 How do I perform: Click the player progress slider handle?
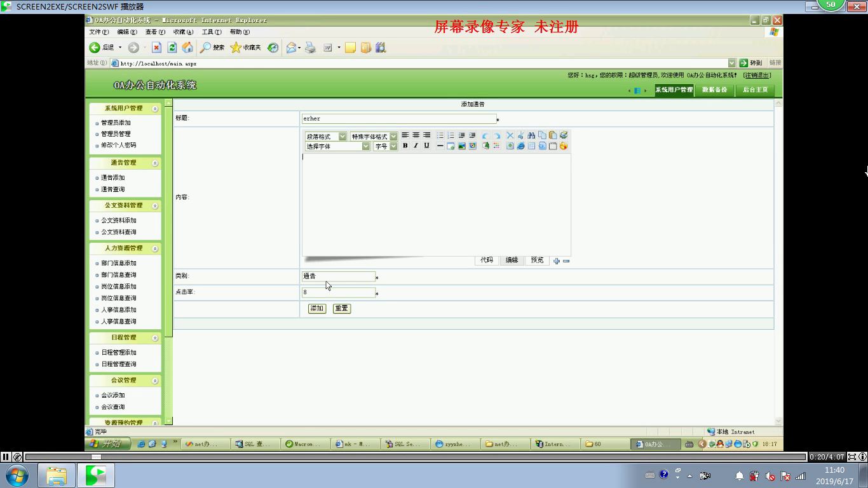[x=96, y=456]
